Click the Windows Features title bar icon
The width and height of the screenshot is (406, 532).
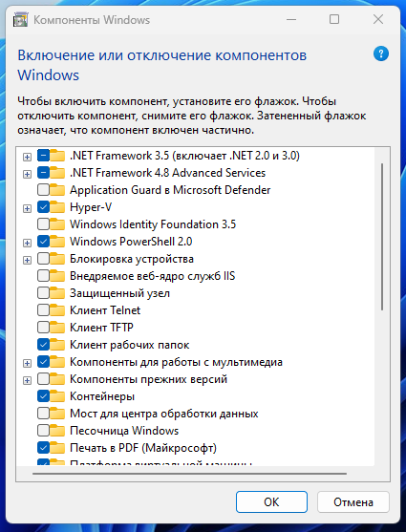click(x=20, y=20)
